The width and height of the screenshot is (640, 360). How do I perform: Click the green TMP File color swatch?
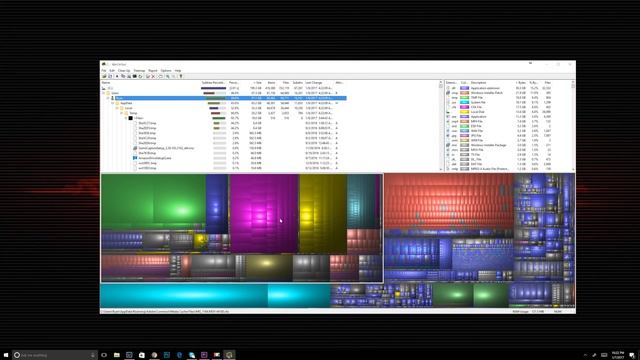pos(464,98)
